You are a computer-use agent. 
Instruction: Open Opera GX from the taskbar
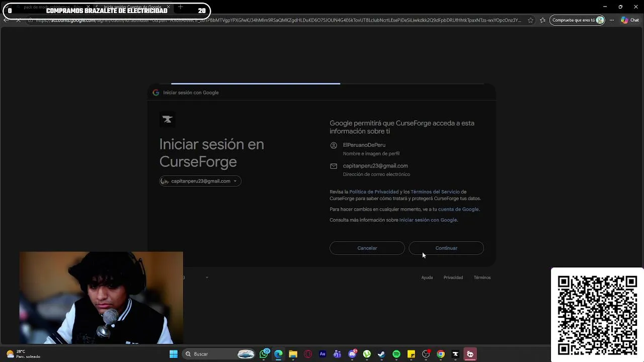coord(308,354)
